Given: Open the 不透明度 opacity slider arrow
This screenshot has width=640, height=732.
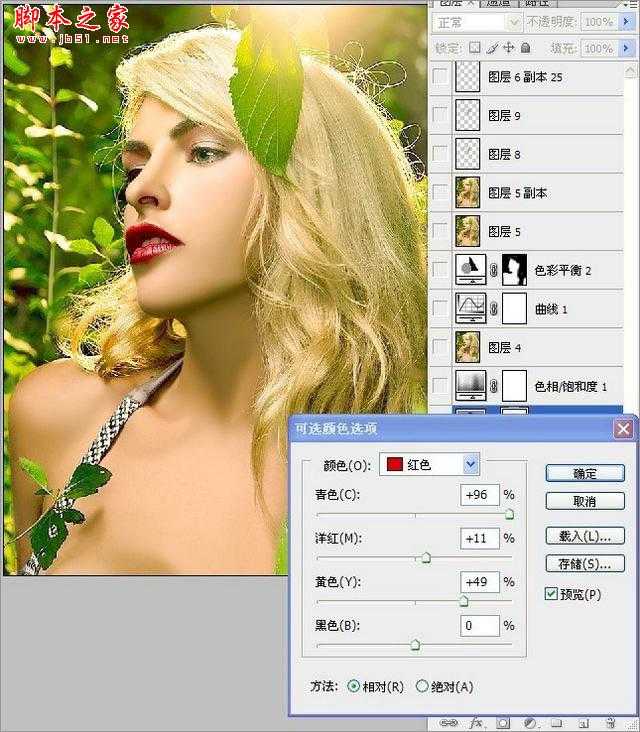Looking at the screenshot, I should click(x=626, y=21).
